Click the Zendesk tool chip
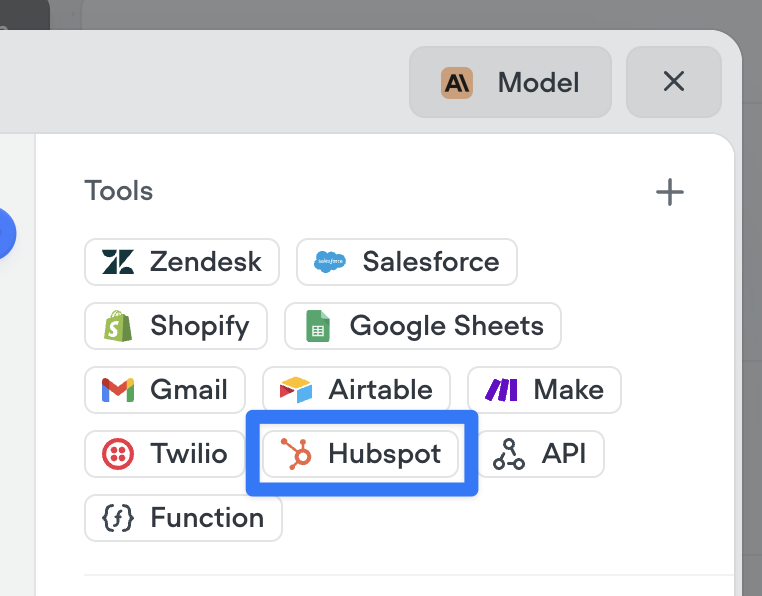The image size is (762, 596). coord(182,262)
